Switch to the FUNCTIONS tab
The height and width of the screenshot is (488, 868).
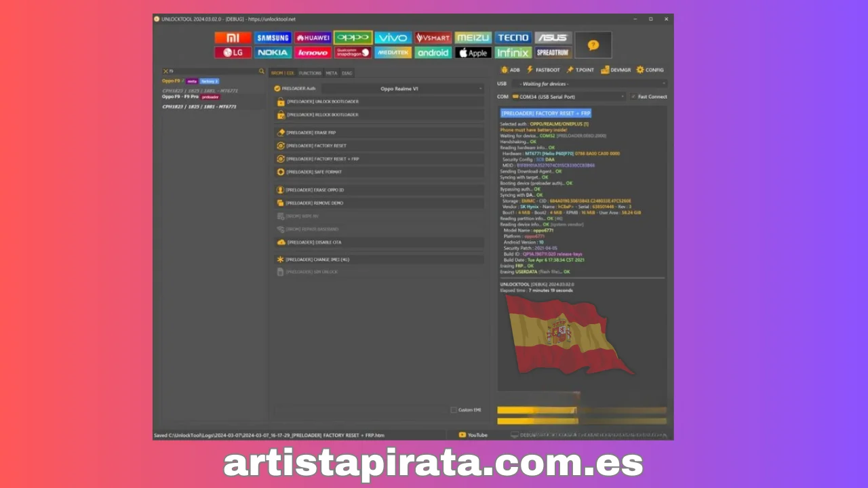pyautogui.click(x=310, y=73)
